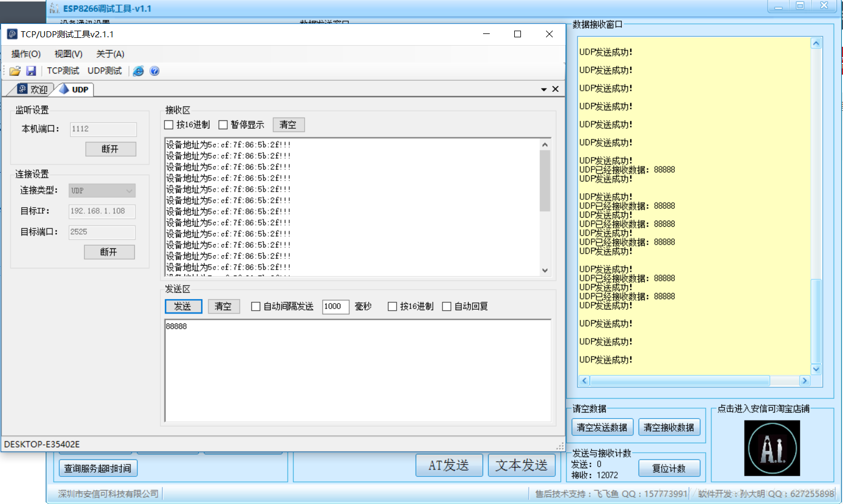Click the send text area containing 88888
The height and width of the screenshot is (504, 843).
coord(358,370)
